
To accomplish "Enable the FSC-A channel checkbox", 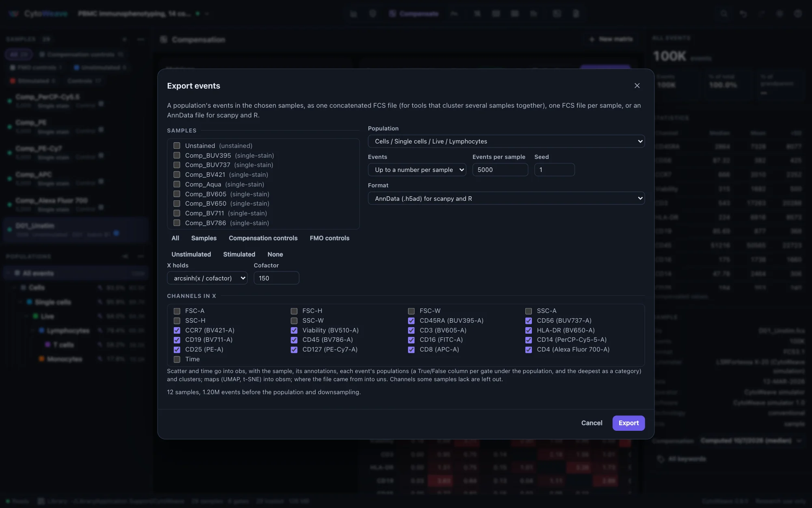I will [177, 311].
